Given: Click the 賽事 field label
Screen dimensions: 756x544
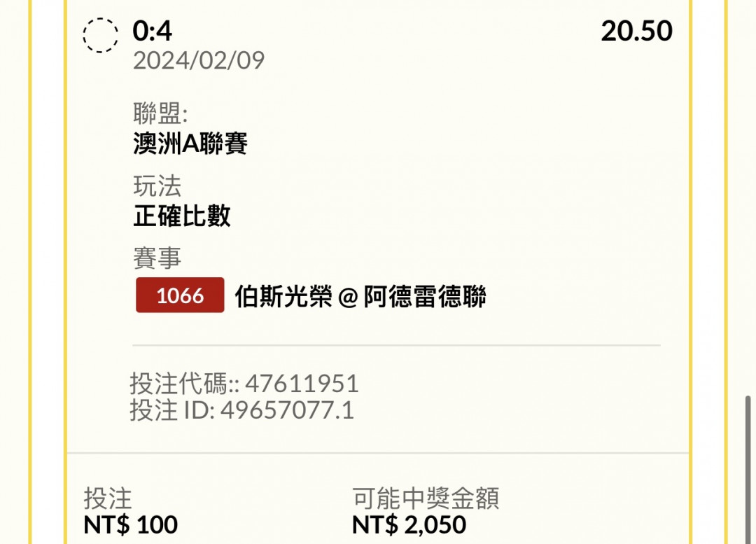Looking at the screenshot, I should [157, 258].
